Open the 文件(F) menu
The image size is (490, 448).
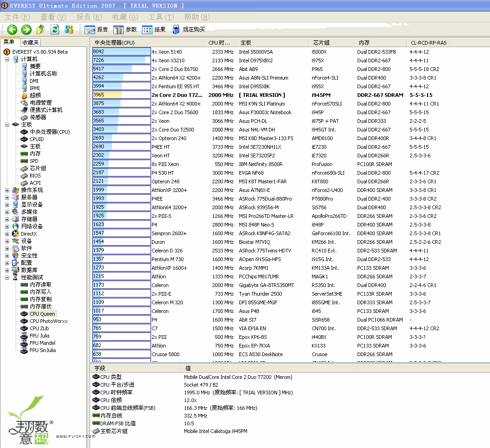17,17
